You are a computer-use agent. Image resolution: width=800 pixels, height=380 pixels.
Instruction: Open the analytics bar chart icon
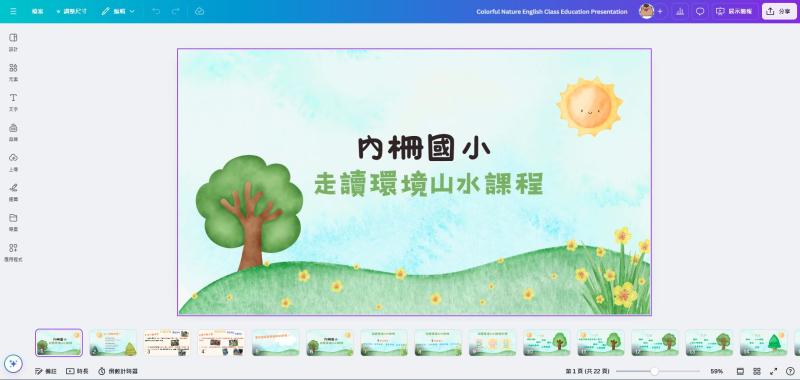[680, 11]
